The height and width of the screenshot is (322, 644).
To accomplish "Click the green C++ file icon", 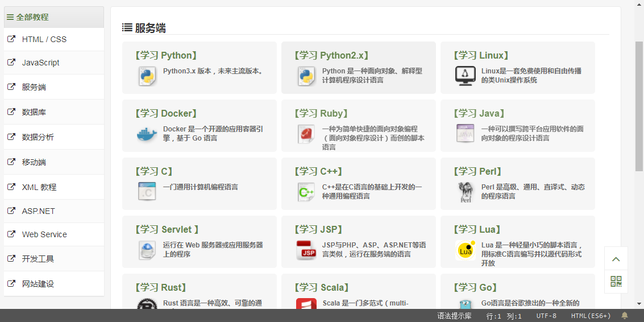I will click(x=306, y=192).
